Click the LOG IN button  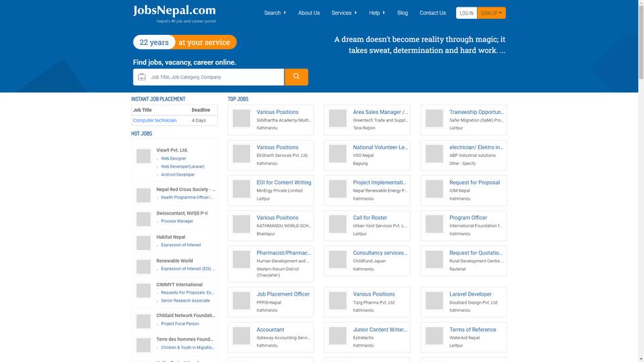pos(467,13)
